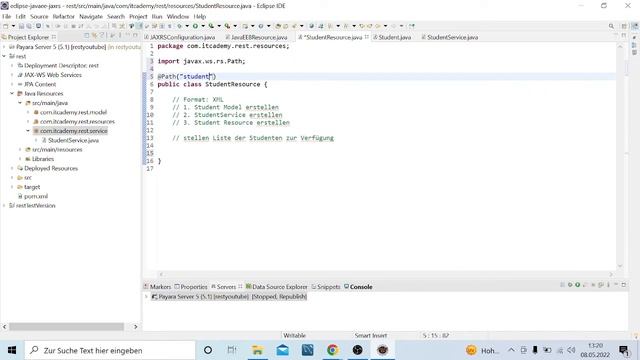The height and width of the screenshot is (360, 640).
Task: Open the Snippets tab
Action: point(326,287)
